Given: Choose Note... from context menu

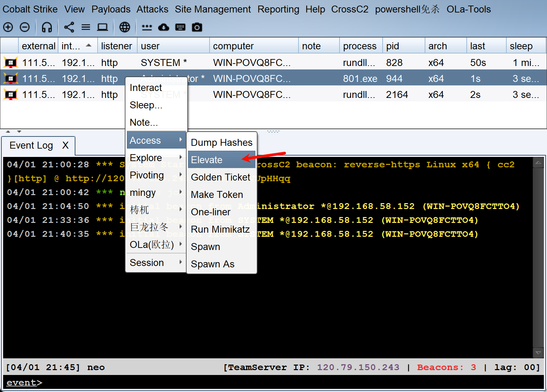Looking at the screenshot, I should [x=156, y=123].
